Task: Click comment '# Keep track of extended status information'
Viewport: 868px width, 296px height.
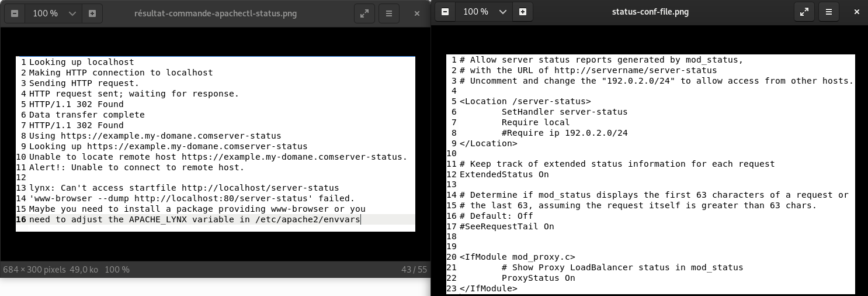Action: 617,164
